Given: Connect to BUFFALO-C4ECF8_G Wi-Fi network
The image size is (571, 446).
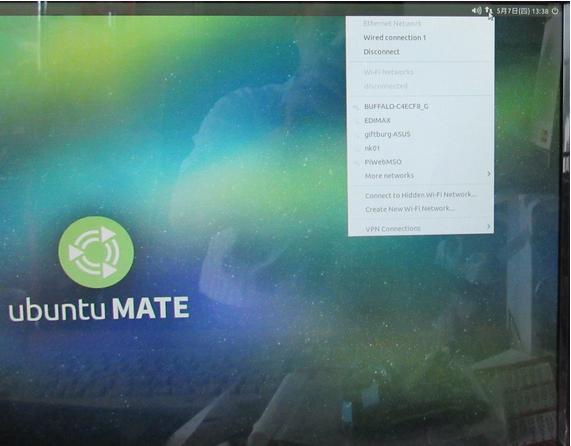Looking at the screenshot, I should pyautogui.click(x=421, y=106).
